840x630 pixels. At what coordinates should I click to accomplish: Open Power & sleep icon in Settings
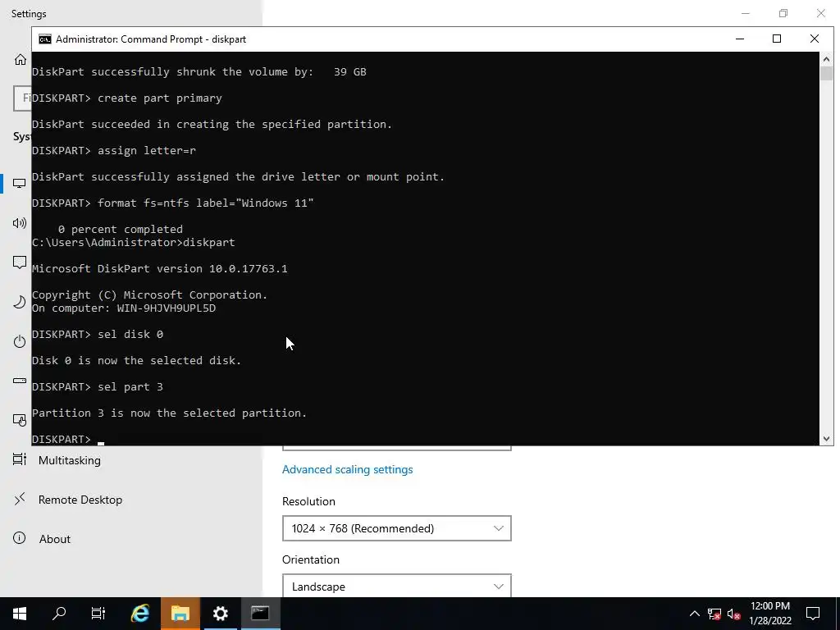[x=20, y=341]
